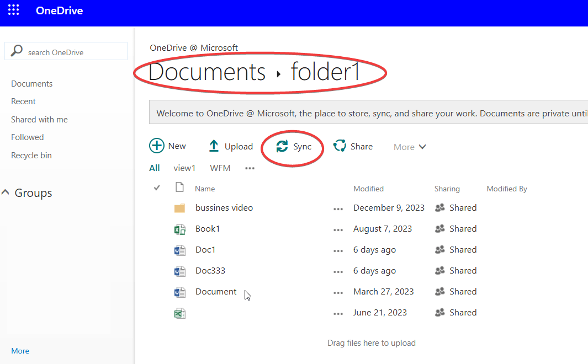Switch to the view1 tab
Image resolution: width=588 pixels, height=364 pixels.
184,168
